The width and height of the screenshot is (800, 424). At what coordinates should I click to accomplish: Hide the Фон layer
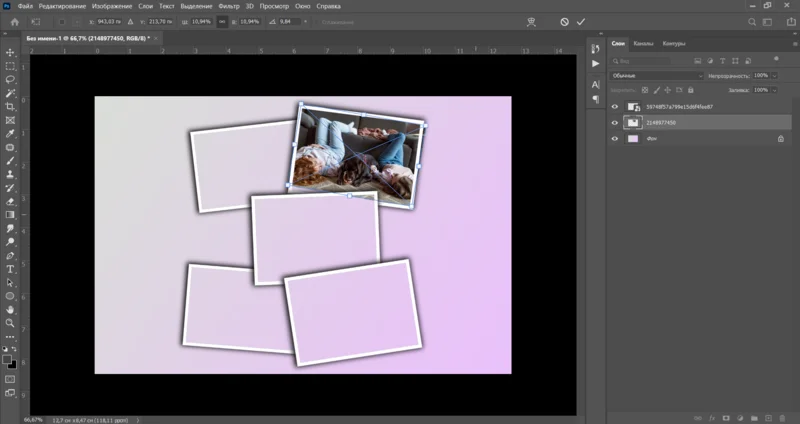click(615, 139)
